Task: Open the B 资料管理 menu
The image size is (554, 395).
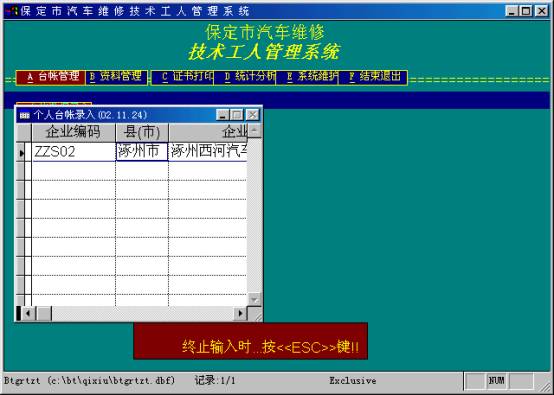Action: [x=117, y=77]
